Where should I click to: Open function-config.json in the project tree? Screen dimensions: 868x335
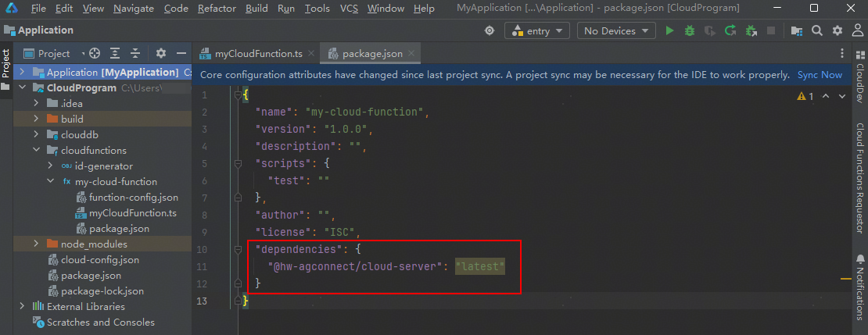(133, 198)
